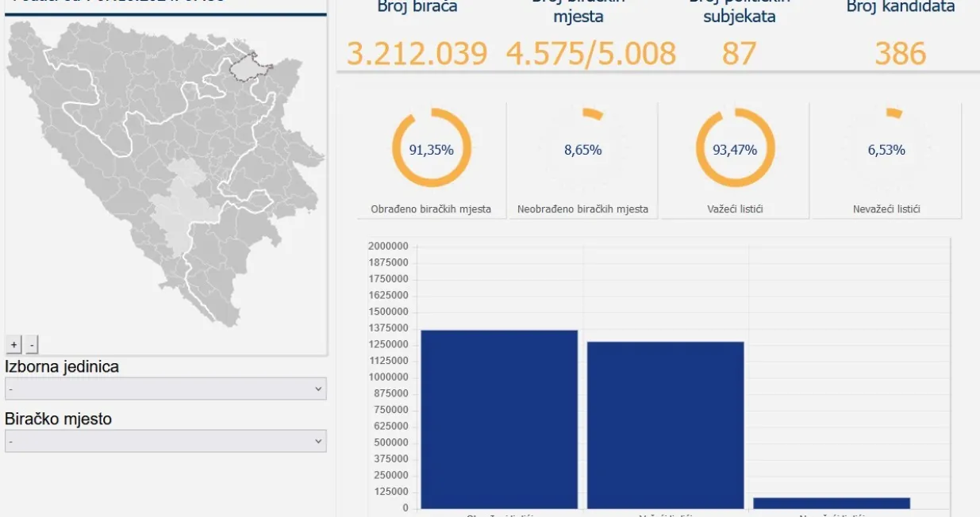Zoom in the map with plus button

(x=13, y=344)
